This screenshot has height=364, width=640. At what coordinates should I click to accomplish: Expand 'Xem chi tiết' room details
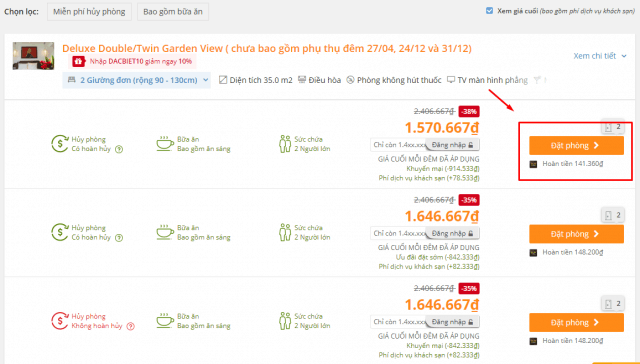tap(599, 56)
